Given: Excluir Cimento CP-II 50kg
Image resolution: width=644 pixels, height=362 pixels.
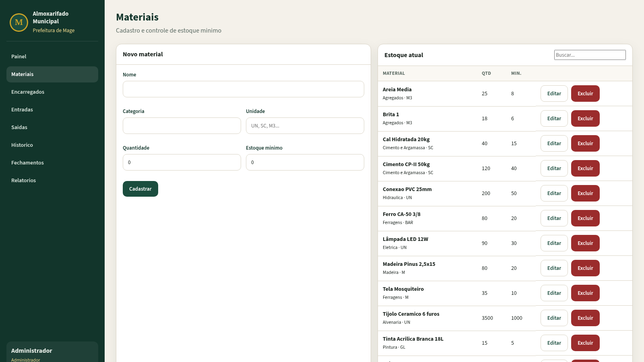Looking at the screenshot, I should pyautogui.click(x=585, y=169).
